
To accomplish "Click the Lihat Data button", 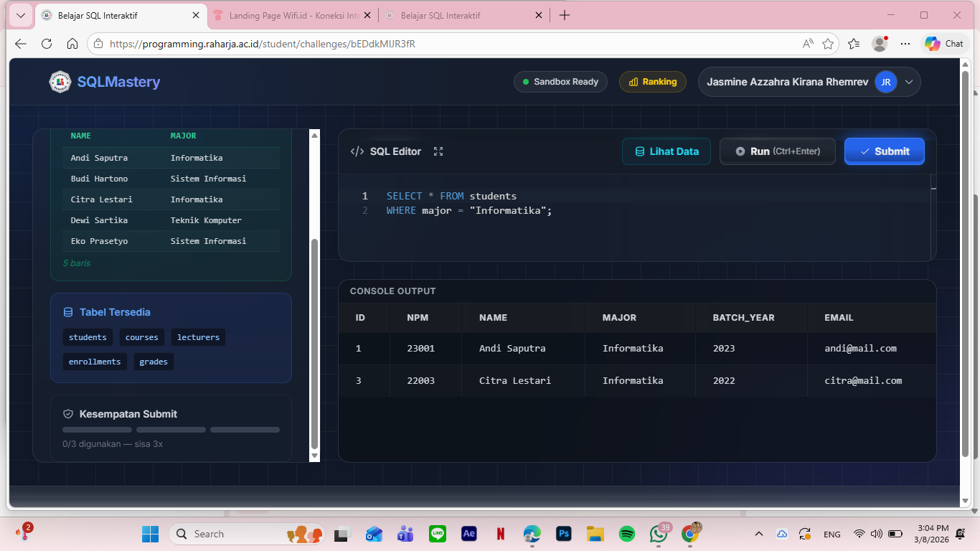I will tap(666, 151).
